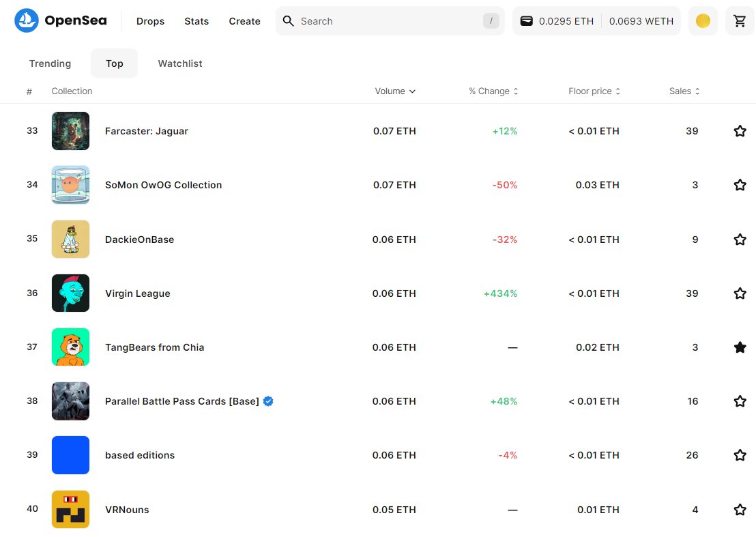This screenshot has width=756, height=537.
Task: Open the shopping cart icon
Action: coord(740,20)
